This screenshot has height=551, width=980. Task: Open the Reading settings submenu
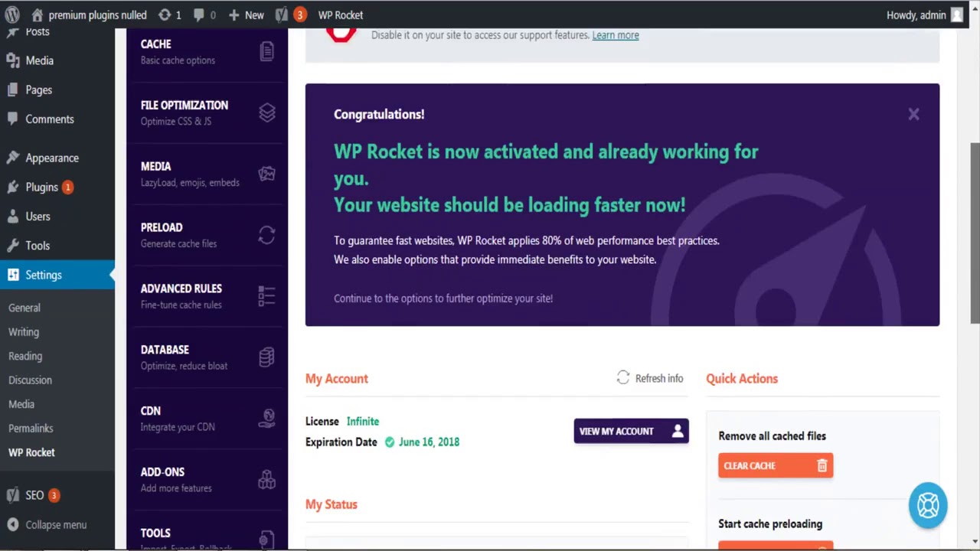coord(25,356)
